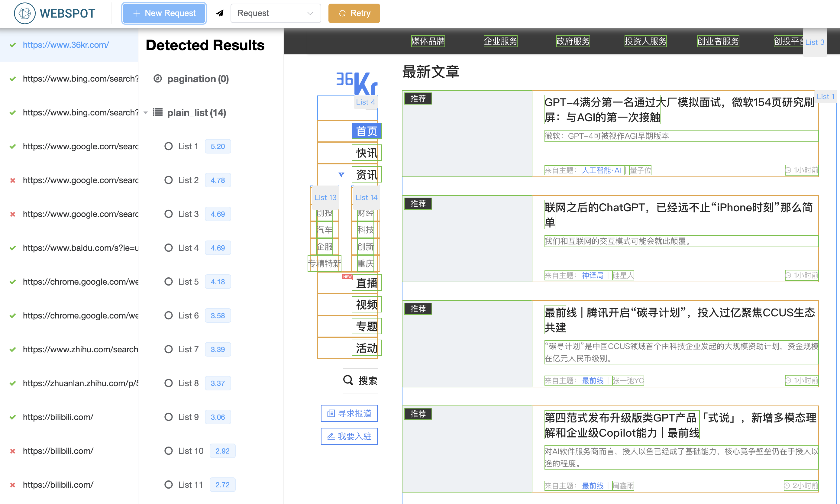
Task: Click the New Request button
Action: tap(164, 13)
